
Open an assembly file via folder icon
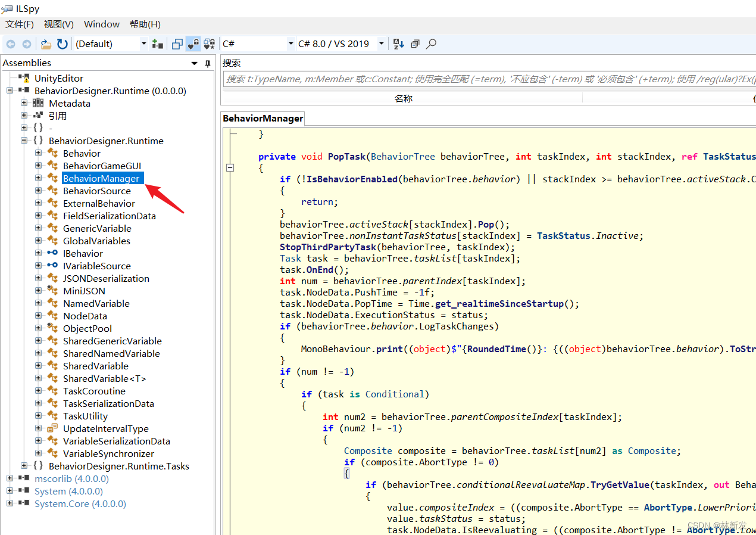pyautogui.click(x=46, y=44)
